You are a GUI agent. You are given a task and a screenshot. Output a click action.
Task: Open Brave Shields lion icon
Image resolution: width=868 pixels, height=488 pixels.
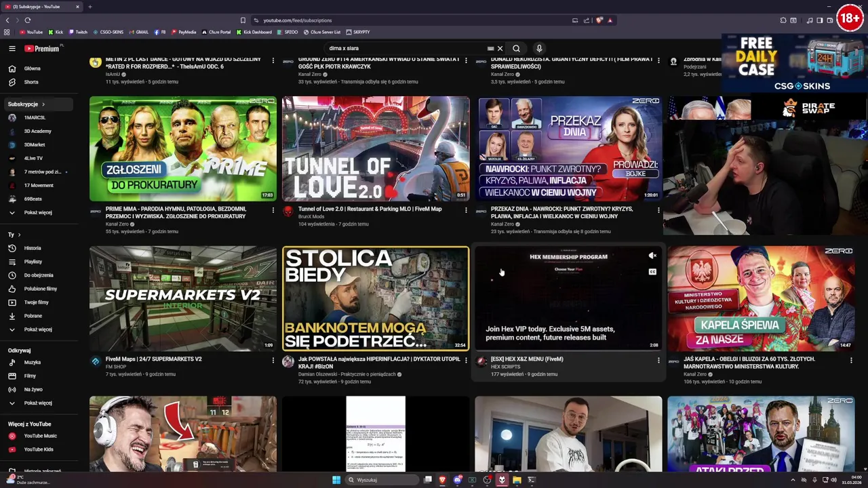599,20
